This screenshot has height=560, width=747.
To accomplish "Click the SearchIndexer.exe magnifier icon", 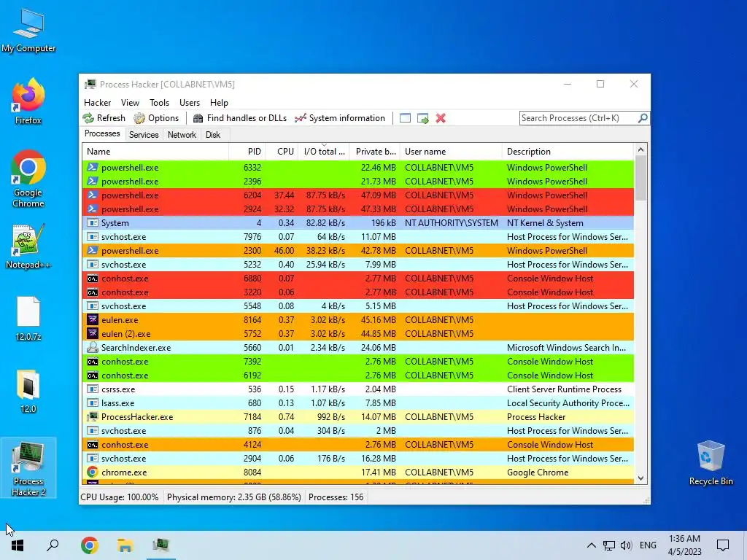I will click(93, 348).
